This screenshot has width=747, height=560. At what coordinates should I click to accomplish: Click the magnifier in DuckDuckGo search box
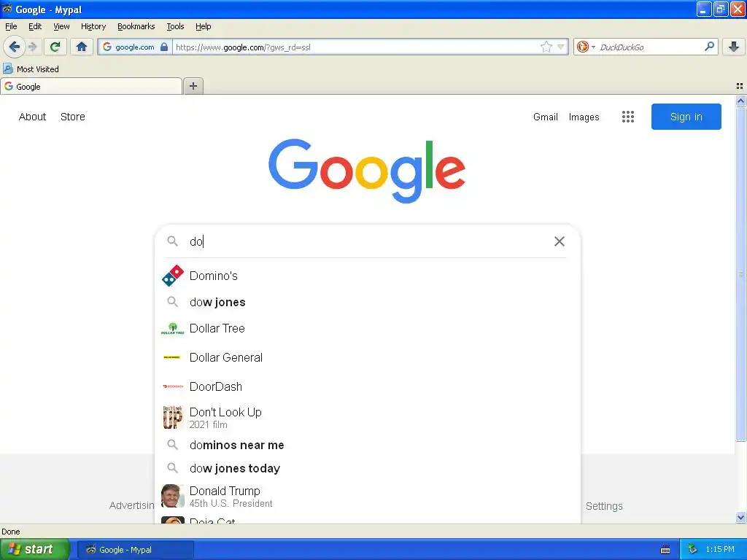pos(709,46)
